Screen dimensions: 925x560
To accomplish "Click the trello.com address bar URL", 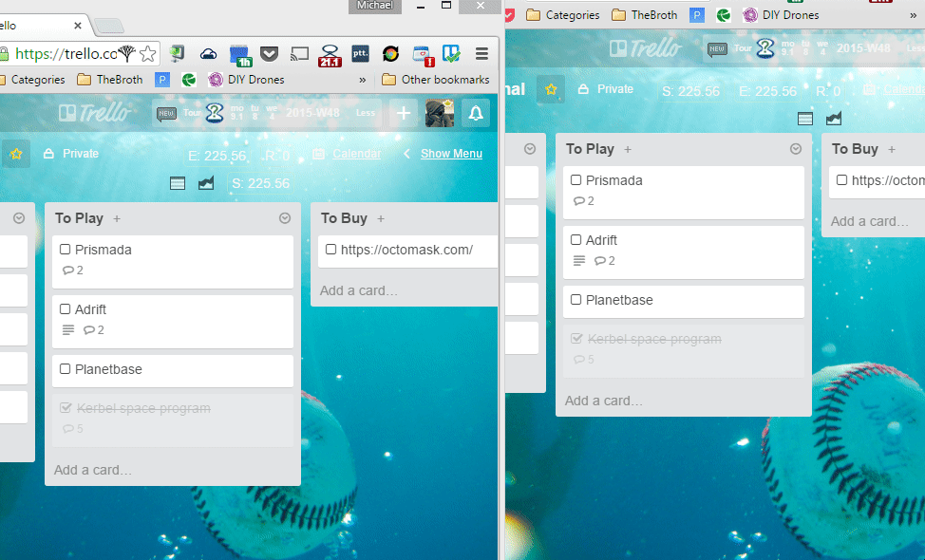I will point(66,54).
